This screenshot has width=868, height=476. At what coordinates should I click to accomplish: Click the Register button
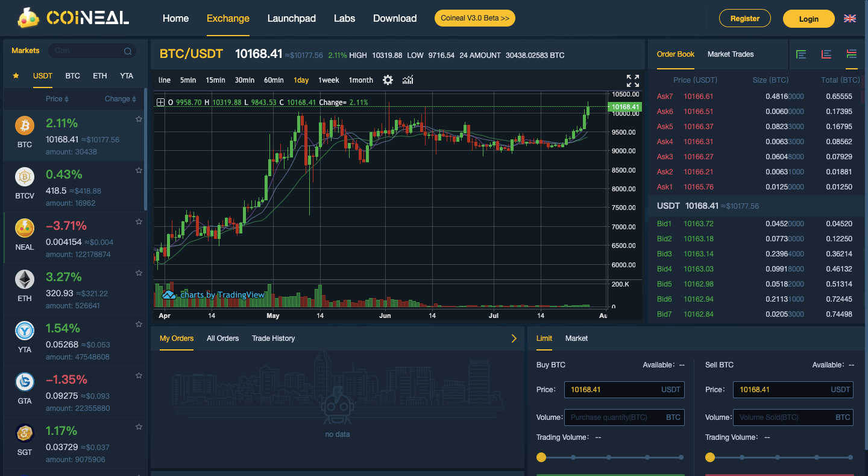click(x=745, y=18)
